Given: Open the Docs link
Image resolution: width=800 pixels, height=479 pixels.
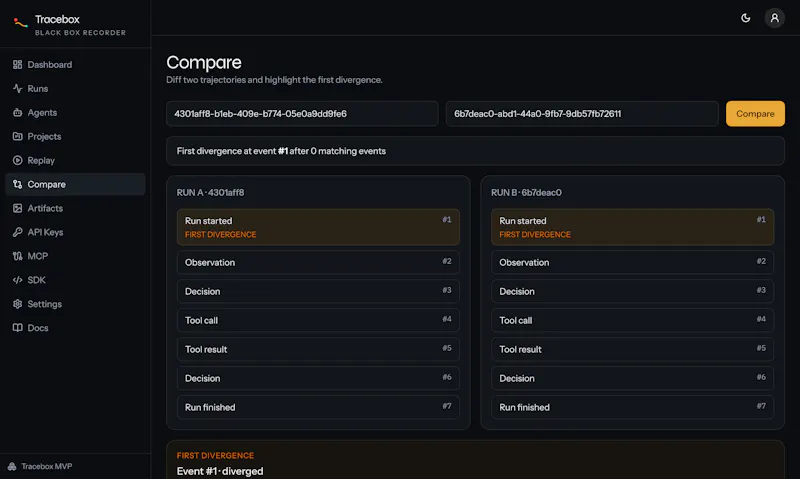Looking at the screenshot, I should tap(76, 328).
